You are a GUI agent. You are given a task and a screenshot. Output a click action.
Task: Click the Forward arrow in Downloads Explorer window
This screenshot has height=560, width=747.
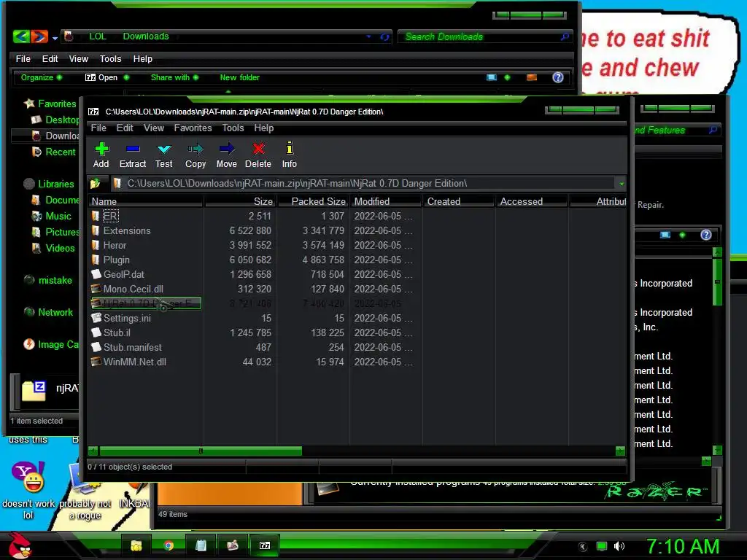(x=39, y=36)
